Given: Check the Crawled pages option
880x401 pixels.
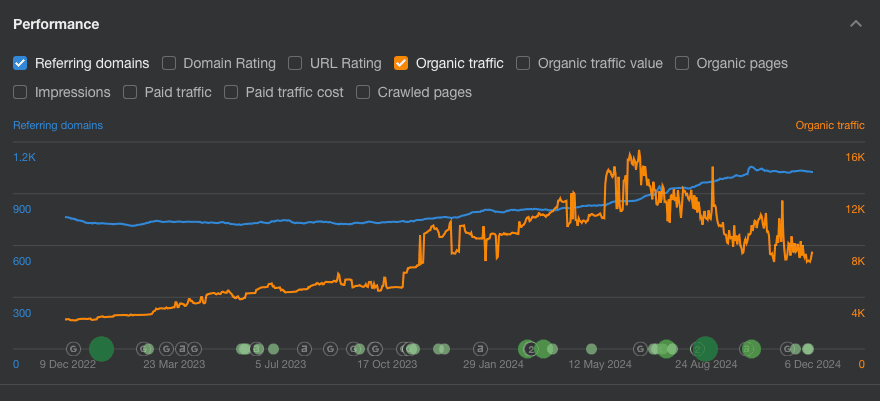Looking at the screenshot, I should tap(363, 92).
